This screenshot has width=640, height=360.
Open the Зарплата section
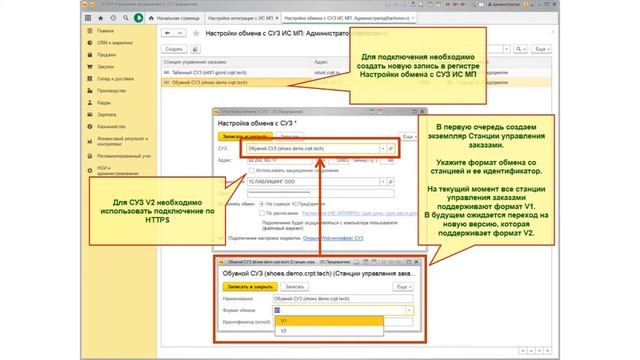(107, 115)
